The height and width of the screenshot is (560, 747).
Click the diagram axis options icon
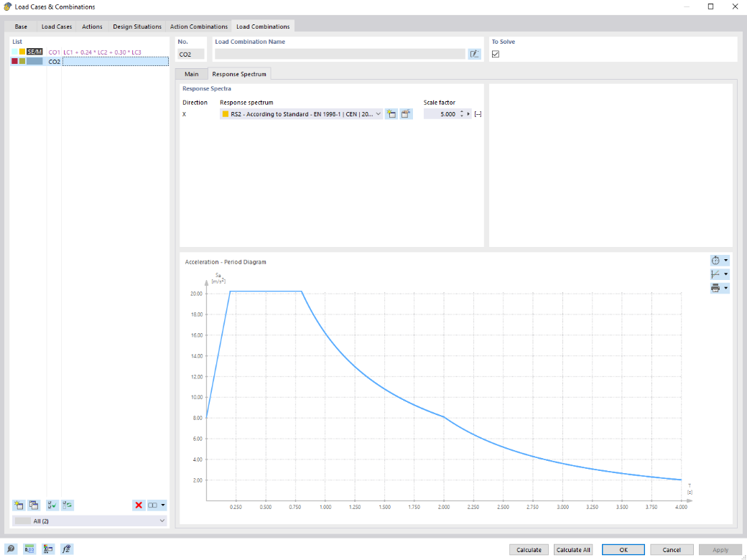715,274
